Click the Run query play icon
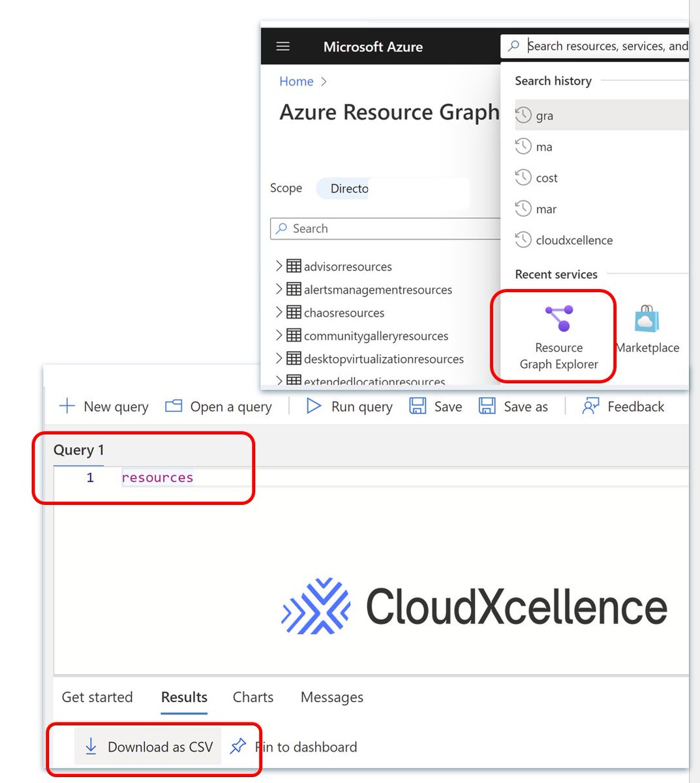700x783 pixels. pos(314,406)
